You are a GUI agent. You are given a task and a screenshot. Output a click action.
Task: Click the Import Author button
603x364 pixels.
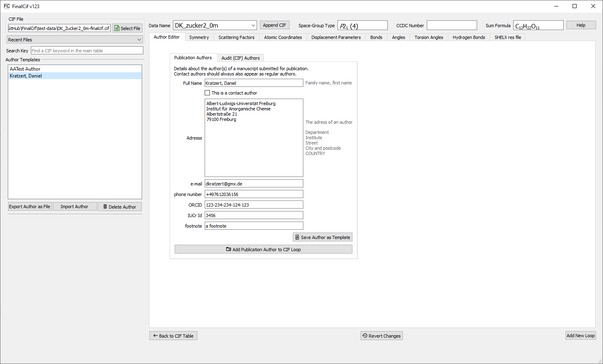click(x=74, y=207)
